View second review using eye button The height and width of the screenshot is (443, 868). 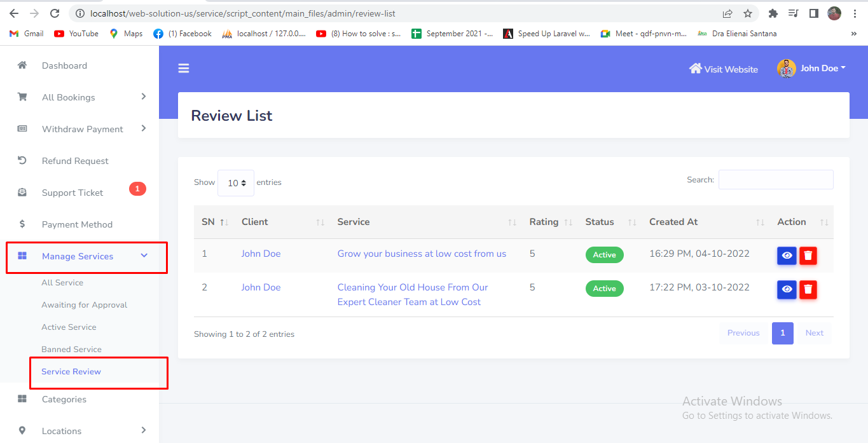pyautogui.click(x=787, y=289)
